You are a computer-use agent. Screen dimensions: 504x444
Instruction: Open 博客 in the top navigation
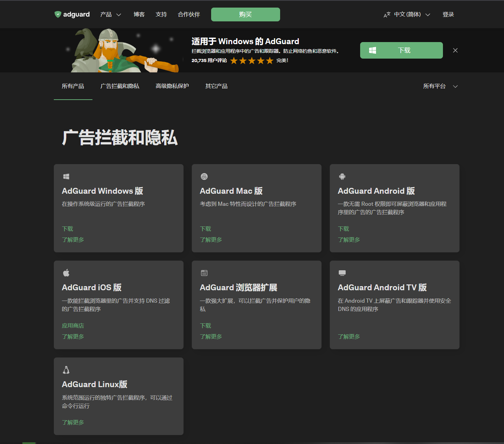click(139, 14)
